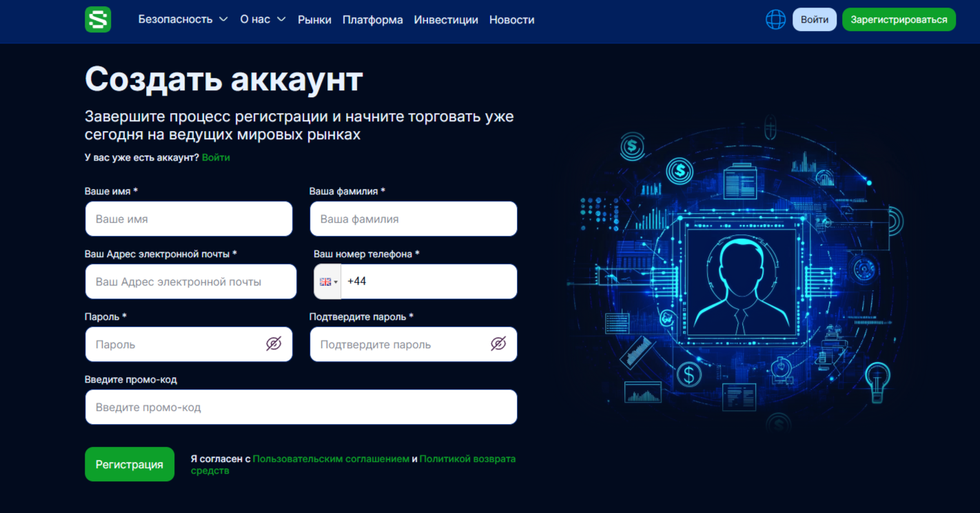Screen dimensions: 980x513
Task: Open the language selection globe icon
Action: click(x=775, y=19)
